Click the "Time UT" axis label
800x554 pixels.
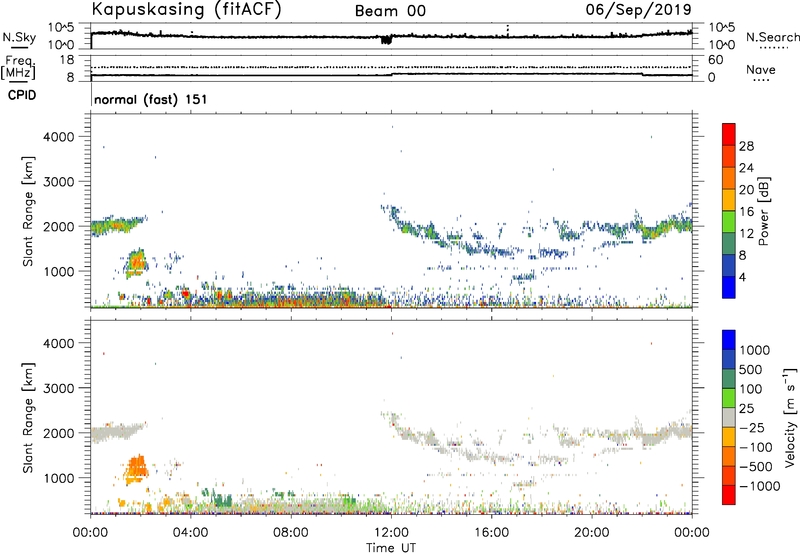tap(391, 548)
